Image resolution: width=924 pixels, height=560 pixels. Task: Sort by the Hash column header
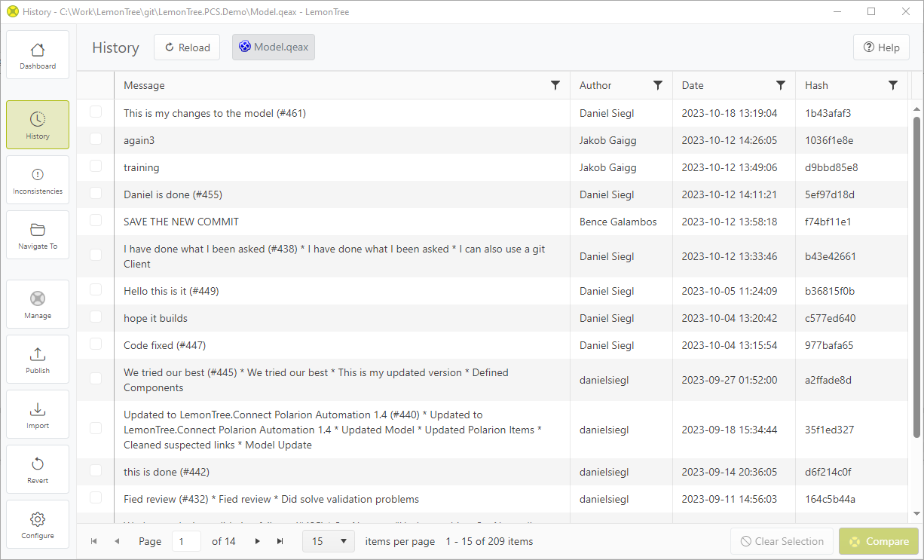coord(816,85)
